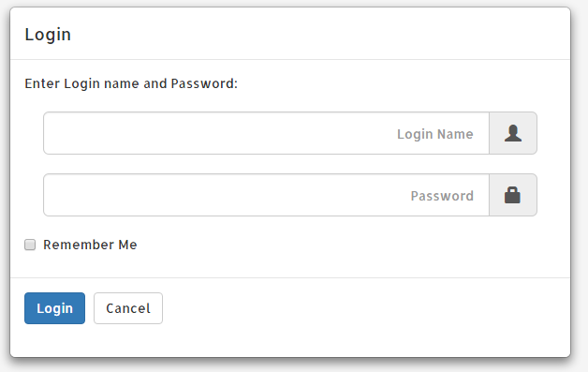Tick the box left of Remember Me
This screenshot has height=372, width=588.
30,245
